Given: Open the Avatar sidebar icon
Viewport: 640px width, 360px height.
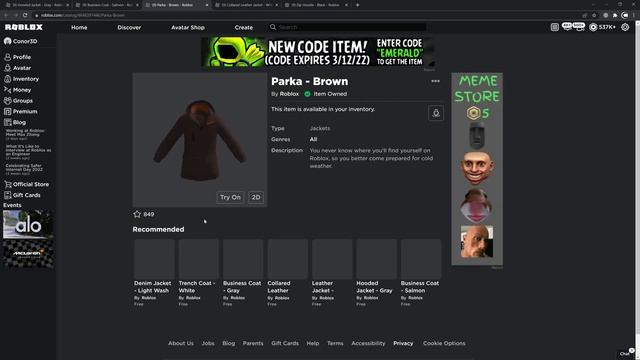Looking at the screenshot, I should click(7, 68).
